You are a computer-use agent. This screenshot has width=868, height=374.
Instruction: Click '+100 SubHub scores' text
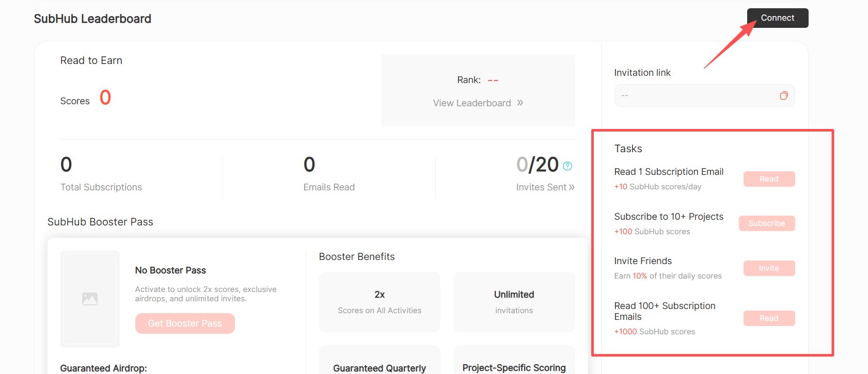(x=652, y=232)
